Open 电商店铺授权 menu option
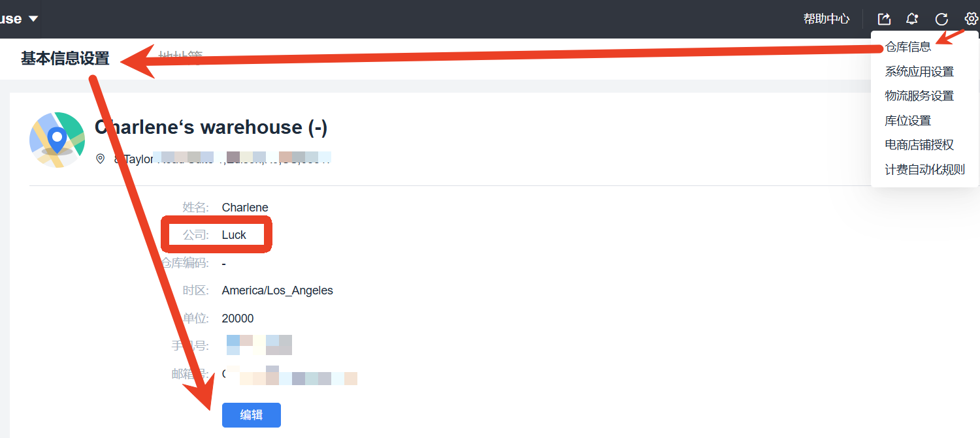Viewport: 980px width, 438px height. 919,145
